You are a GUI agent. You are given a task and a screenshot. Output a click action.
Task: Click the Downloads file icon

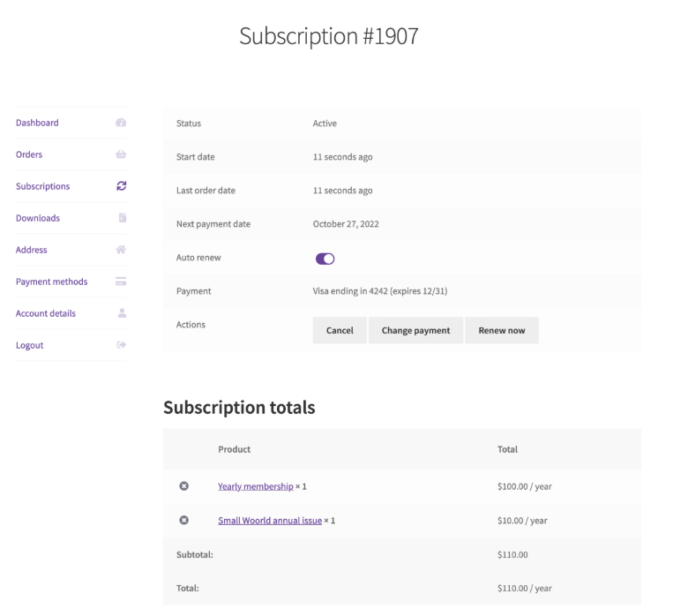[122, 218]
